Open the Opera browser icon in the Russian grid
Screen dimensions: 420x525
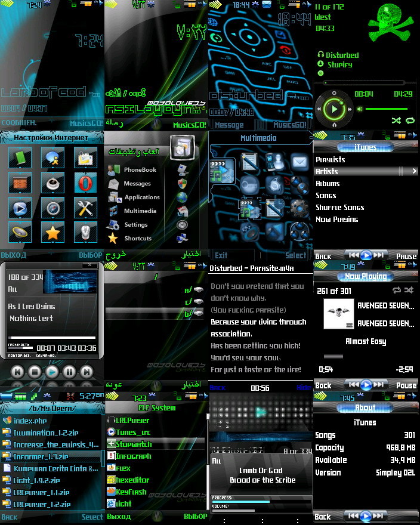[85, 183]
